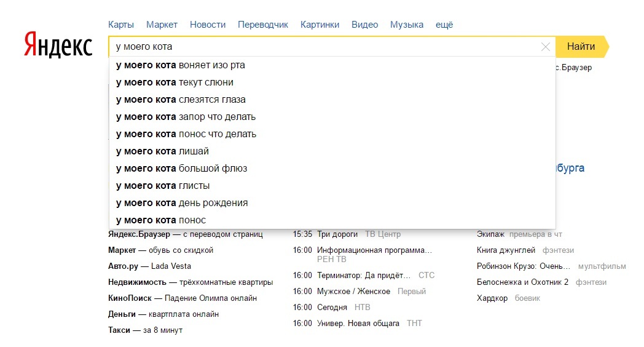Open the Яндекс.Браузер link

tap(139, 234)
